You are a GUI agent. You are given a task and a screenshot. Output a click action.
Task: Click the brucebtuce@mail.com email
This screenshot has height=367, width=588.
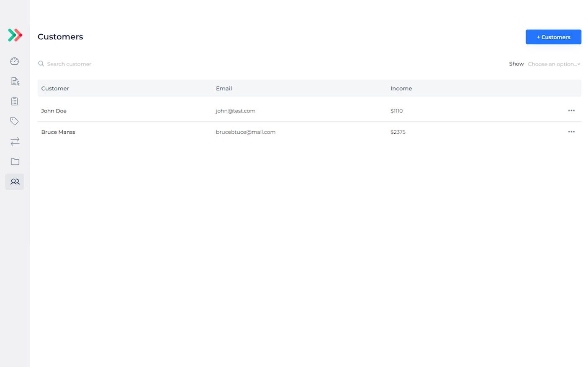click(246, 132)
